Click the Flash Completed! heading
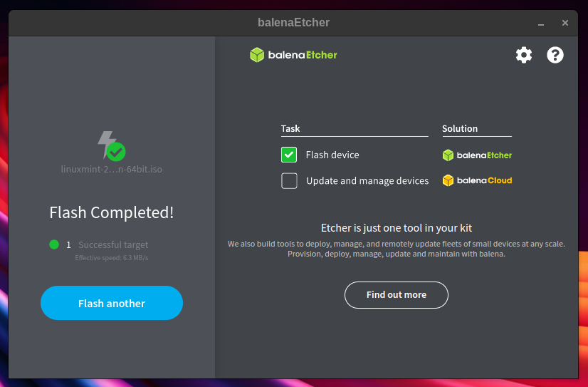 click(x=112, y=212)
